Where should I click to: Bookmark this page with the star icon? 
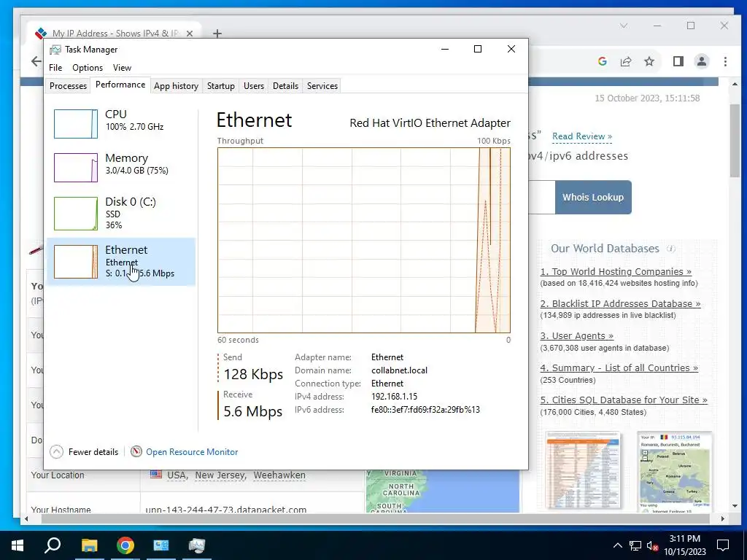pos(649,61)
